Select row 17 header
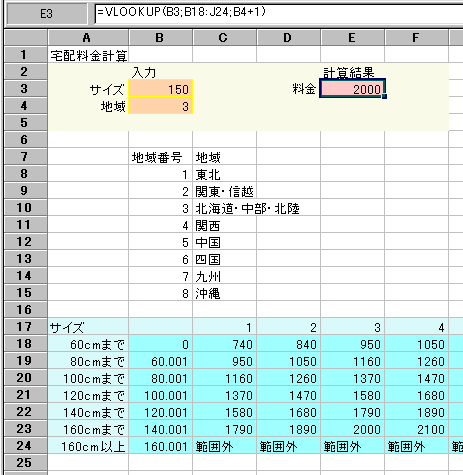The width and height of the screenshot is (463, 475). (26, 327)
